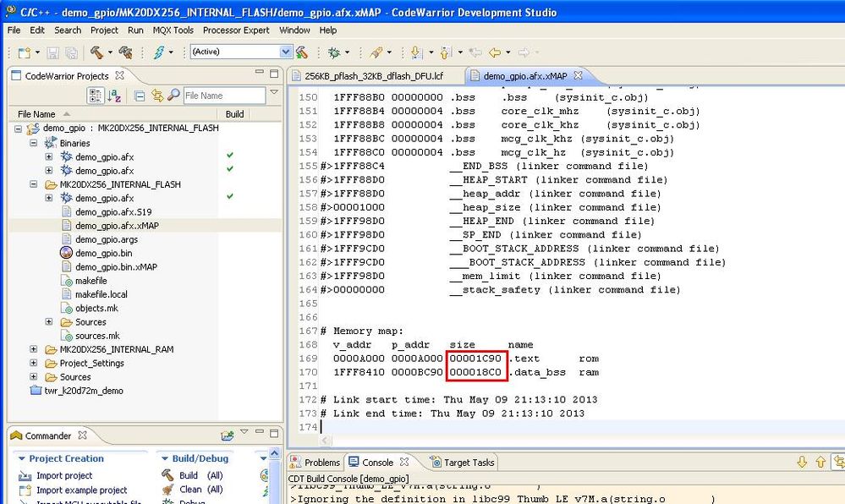Click the Build column header

(x=234, y=114)
